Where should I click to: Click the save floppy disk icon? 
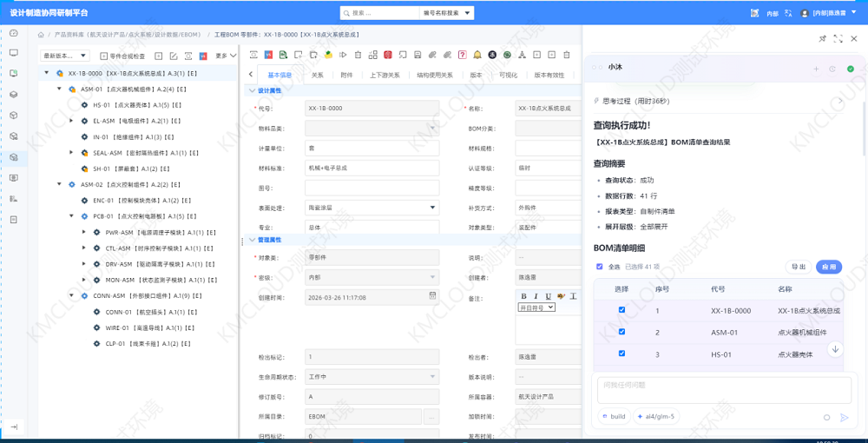[418, 54]
